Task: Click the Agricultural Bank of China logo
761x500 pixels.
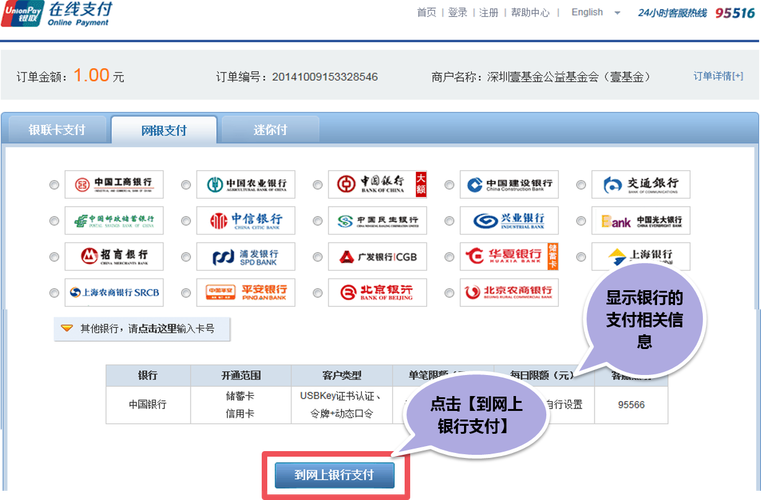Action: click(246, 184)
